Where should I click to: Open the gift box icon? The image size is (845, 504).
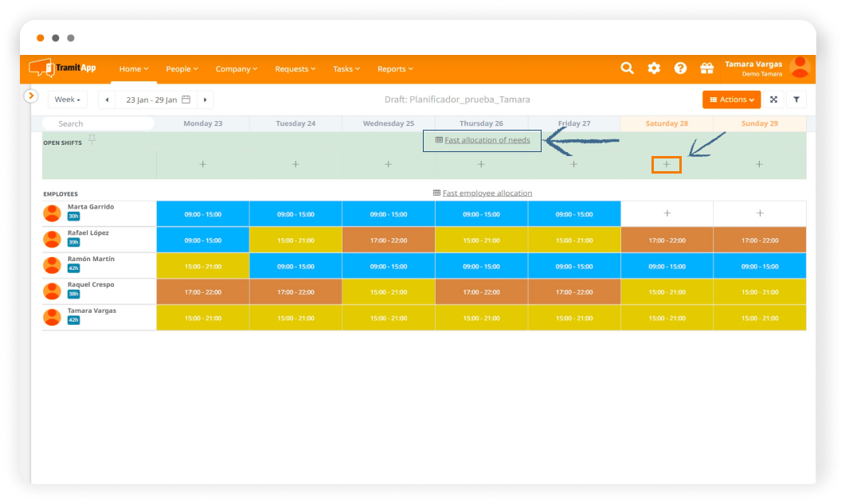pyautogui.click(x=706, y=68)
